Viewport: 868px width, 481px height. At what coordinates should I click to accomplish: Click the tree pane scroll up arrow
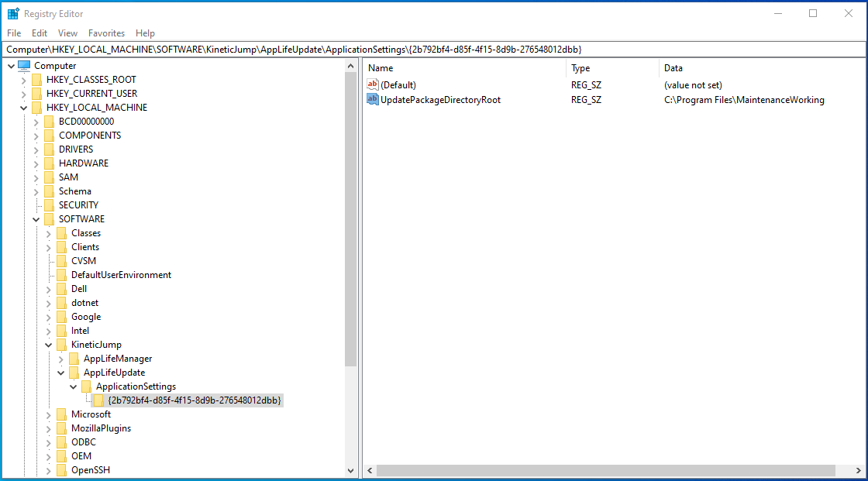tap(350, 67)
